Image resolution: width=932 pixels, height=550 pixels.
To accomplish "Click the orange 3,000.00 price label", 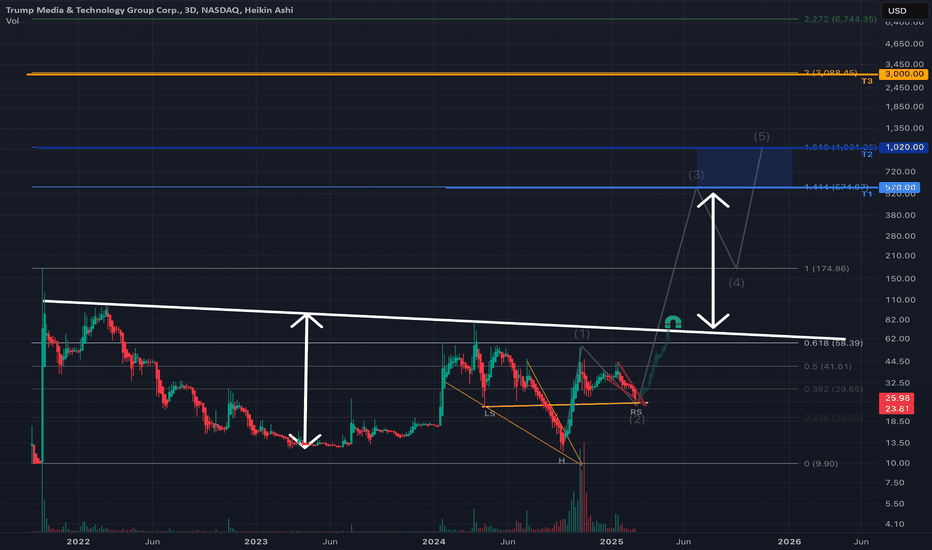I will (x=903, y=74).
